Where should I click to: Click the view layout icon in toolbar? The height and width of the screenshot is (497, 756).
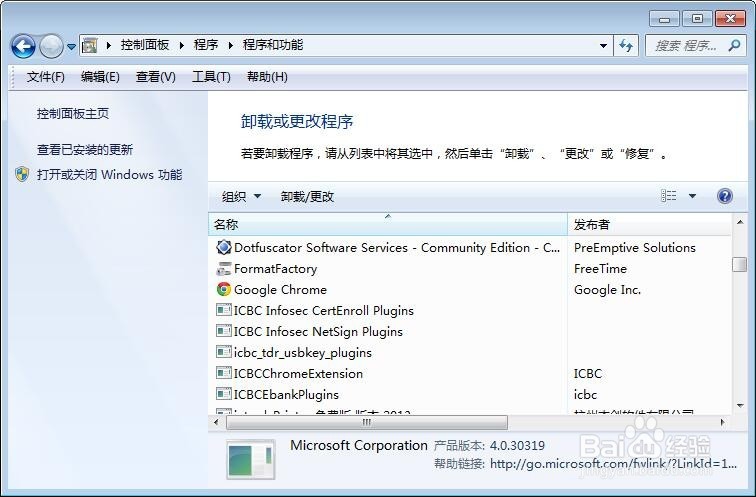click(x=668, y=196)
